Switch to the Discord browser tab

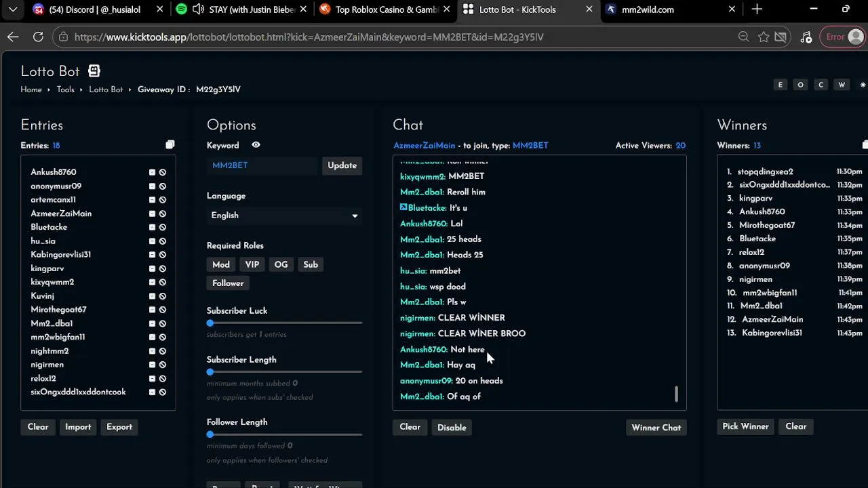point(95,9)
